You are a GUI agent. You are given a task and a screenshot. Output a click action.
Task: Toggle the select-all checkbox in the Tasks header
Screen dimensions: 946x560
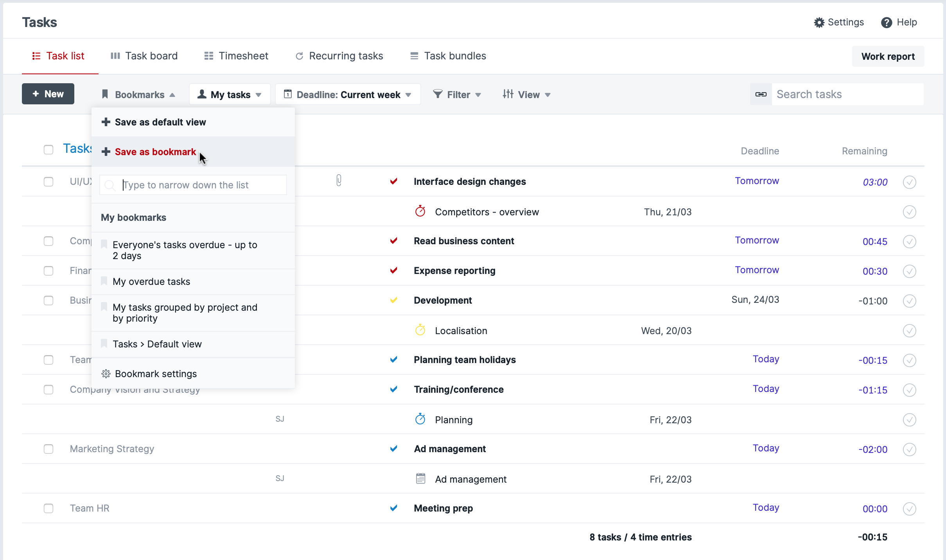(x=48, y=150)
